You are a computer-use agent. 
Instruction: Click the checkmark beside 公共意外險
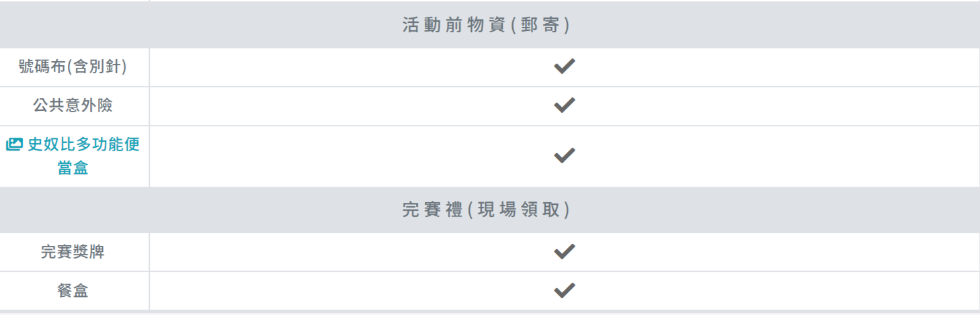coord(564,105)
